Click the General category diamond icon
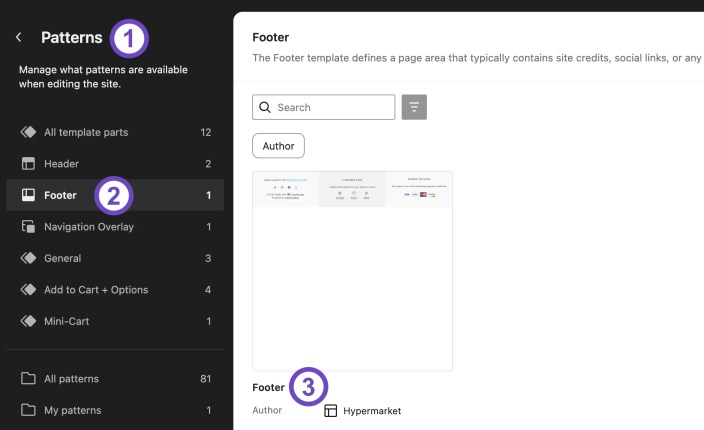The image size is (704, 430). (x=28, y=258)
